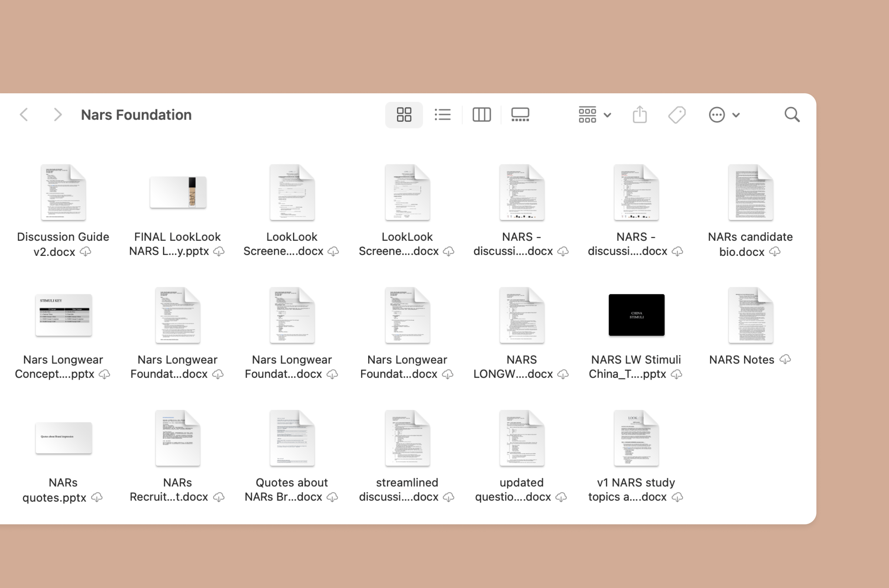Screen dimensions: 889x588
Task: Click cloud download icon beside NARs quotes.pptx
Action: point(97,497)
